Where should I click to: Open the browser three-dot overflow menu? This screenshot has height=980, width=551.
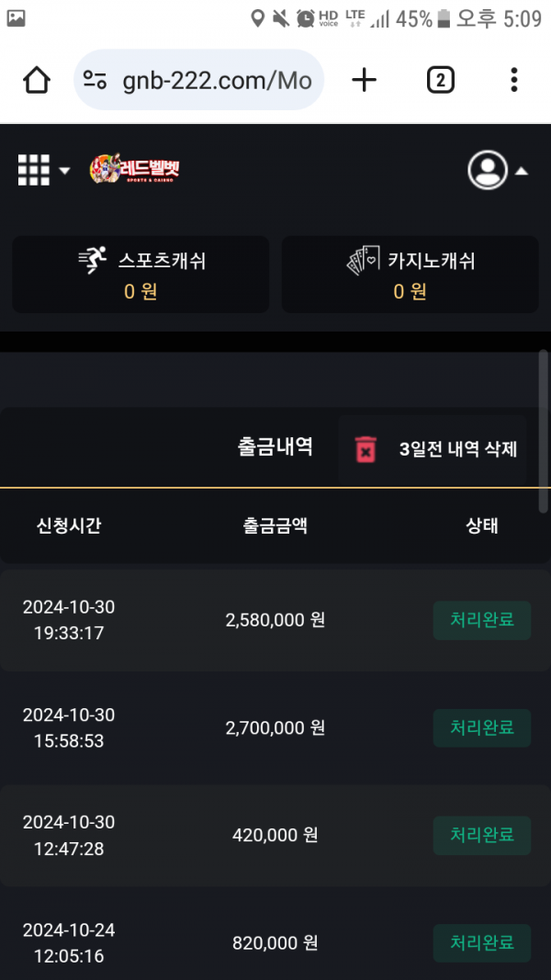coord(514,81)
